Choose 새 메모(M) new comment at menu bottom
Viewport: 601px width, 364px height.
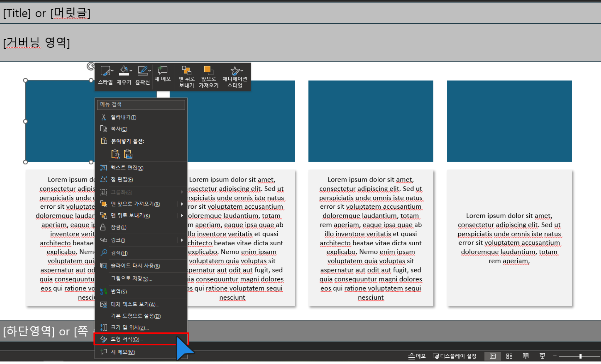[x=141, y=352]
